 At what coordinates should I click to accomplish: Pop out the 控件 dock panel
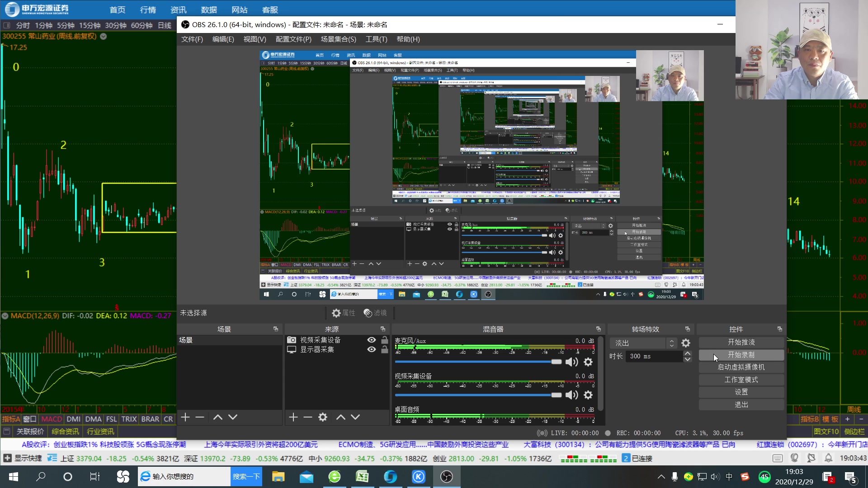coord(780,329)
